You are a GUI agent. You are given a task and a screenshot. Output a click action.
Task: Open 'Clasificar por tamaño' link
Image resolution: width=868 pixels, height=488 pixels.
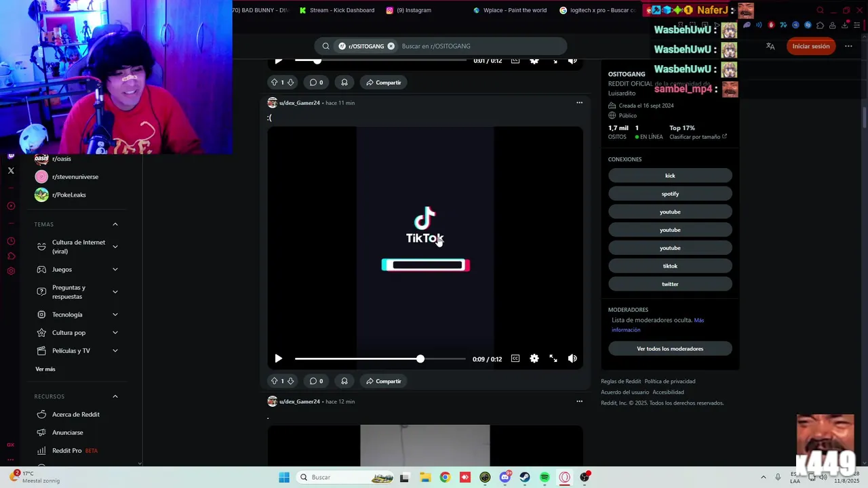(698, 137)
